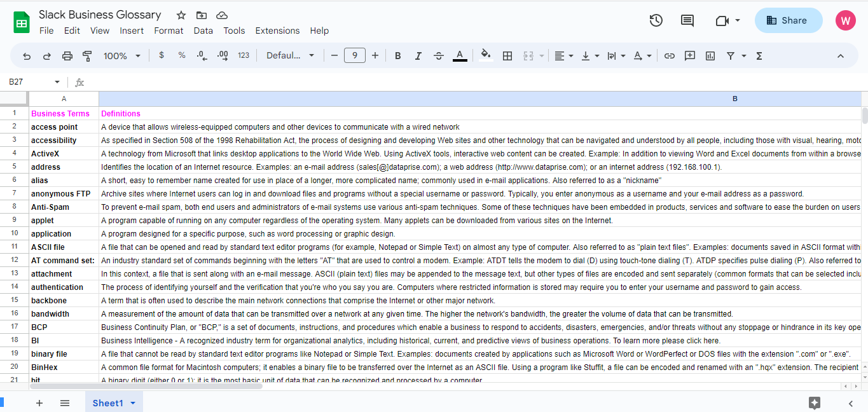Image resolution: width=868 pixels, height=412 pixels.
Task: Redo the last undone action
Action: click(47, 56)
